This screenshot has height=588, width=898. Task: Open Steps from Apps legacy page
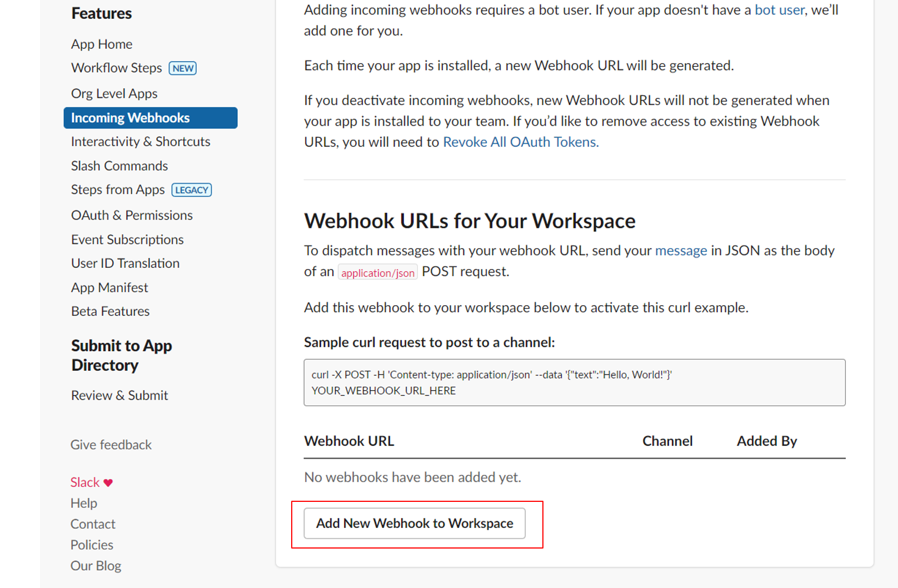[118, 190]
